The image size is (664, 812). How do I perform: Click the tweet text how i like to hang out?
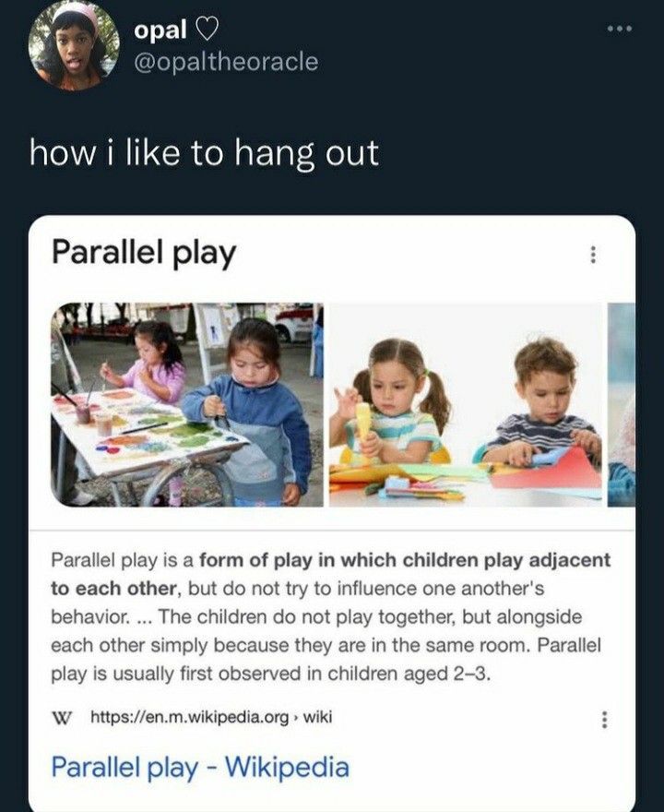[204, 153]
